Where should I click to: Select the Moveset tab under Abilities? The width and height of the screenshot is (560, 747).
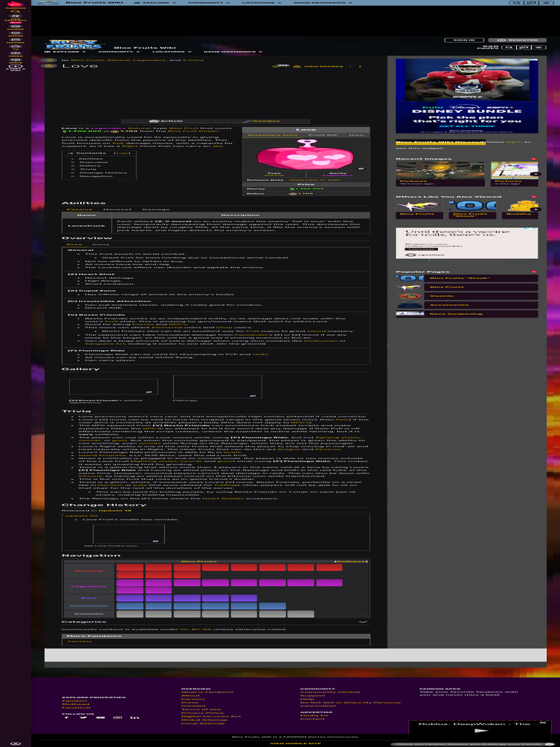pos(117,209)
